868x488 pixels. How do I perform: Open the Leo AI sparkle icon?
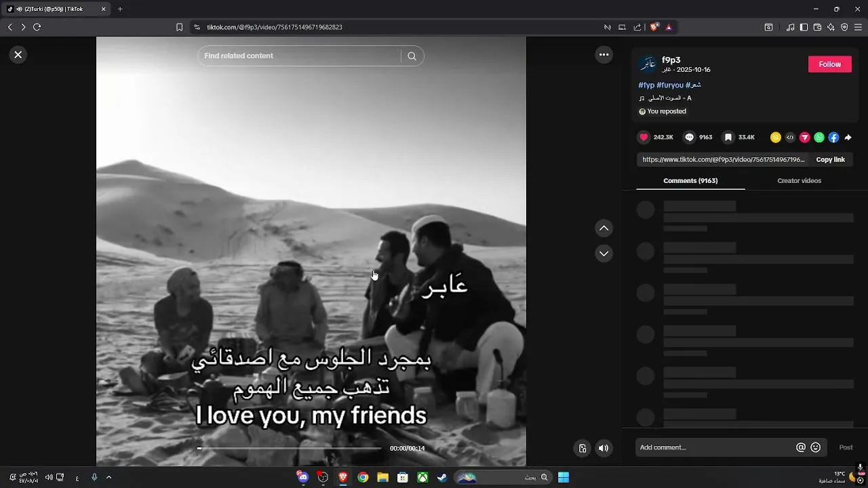click(x=831, y=27)
